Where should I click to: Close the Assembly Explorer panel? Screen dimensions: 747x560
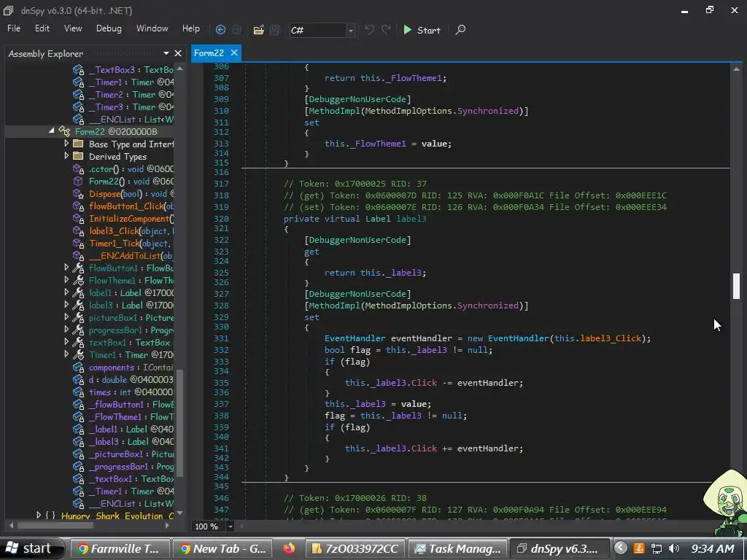[x=178, y=53]
